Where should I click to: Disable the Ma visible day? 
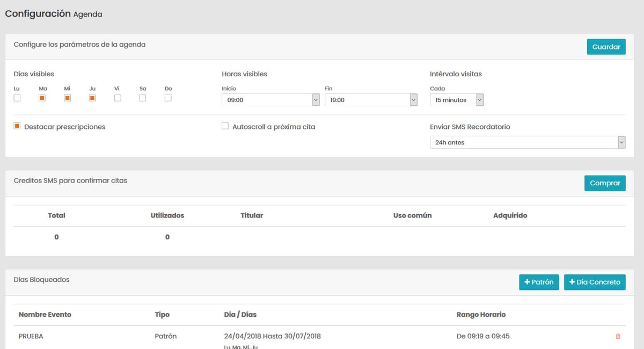(43, 98)
